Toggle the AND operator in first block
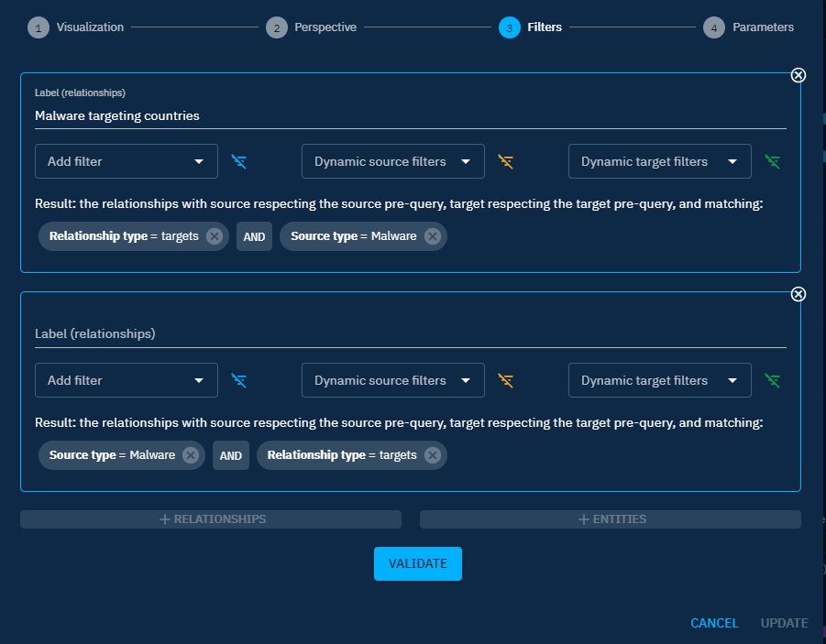Screen dimensions: 826x644 click(x=254, y=236)
